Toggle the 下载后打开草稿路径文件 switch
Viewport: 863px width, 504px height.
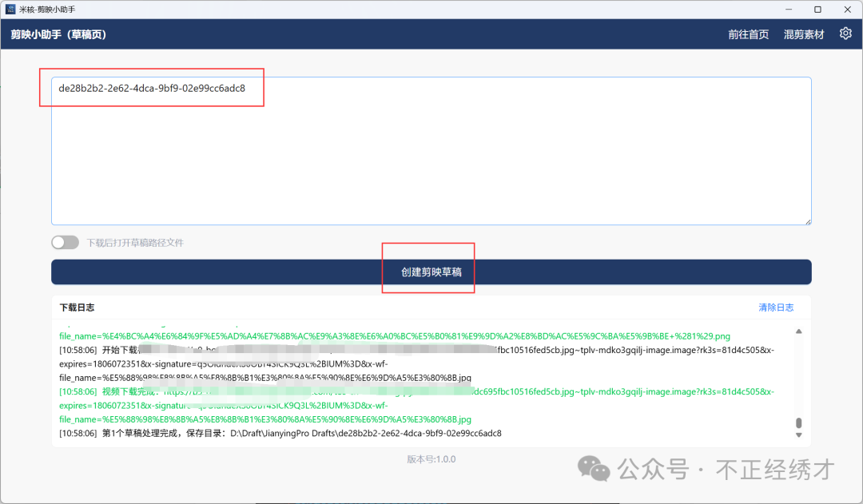click(66, 243)
